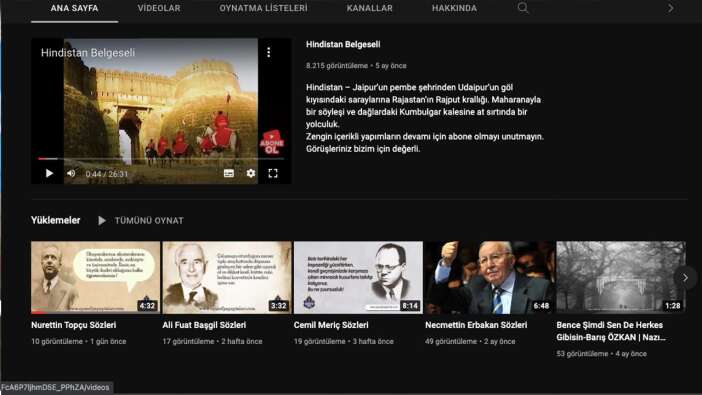702x395 pixels.
Task: Show next uploads with carousel arrow
Action: (685, 278)
